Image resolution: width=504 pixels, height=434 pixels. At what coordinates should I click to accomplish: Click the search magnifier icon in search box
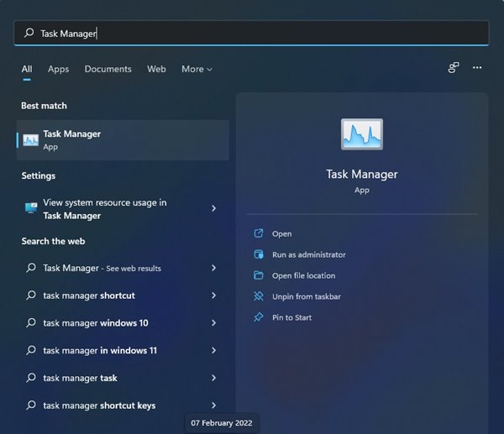point(29,33)
